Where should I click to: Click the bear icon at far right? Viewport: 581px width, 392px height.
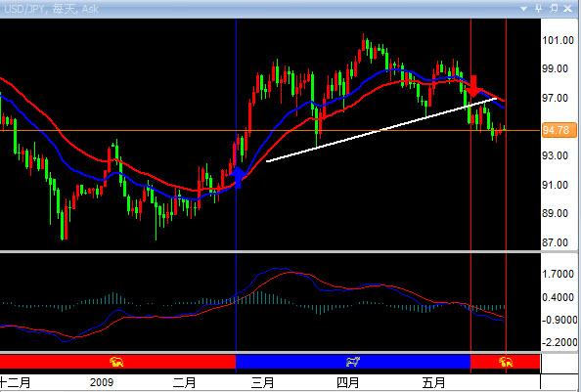[x=506, y=362]
